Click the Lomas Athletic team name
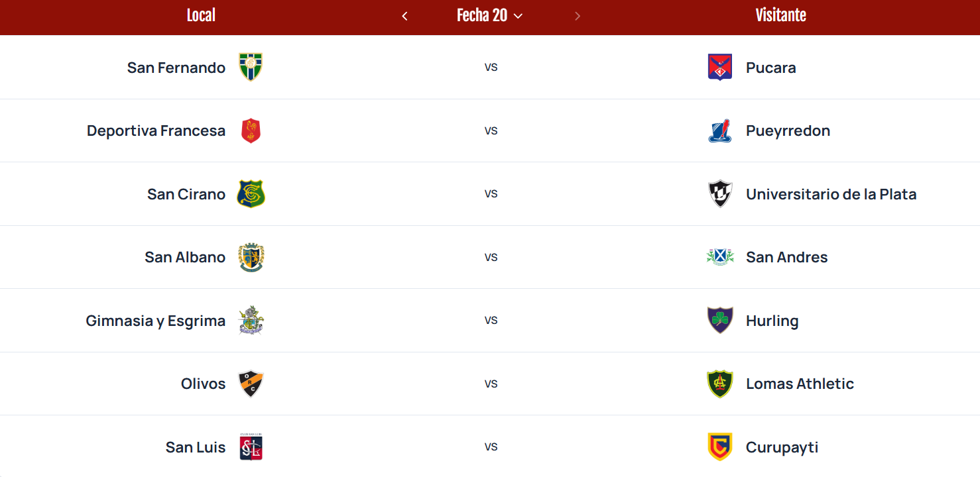Image resolution: width=980 pixels, height=477 pixels. tap(800, 384)
